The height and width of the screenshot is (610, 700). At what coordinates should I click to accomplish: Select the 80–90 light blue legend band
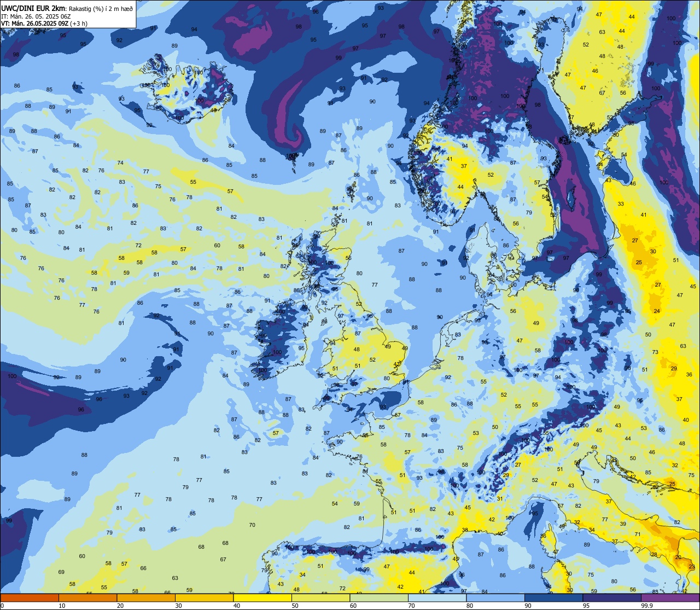coord(495,598)
